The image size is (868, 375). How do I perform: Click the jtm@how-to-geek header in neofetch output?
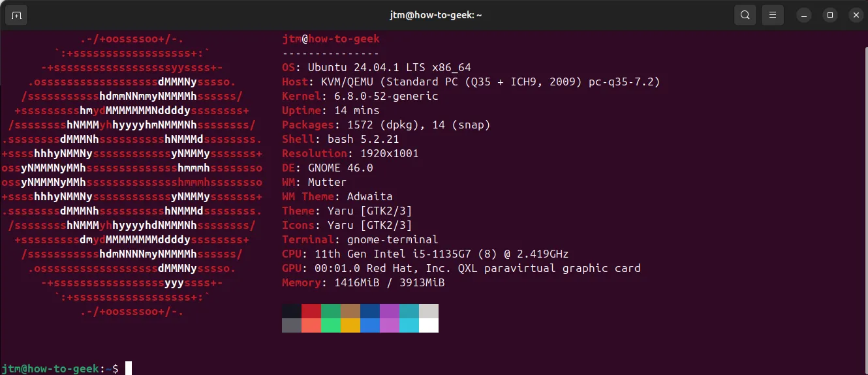pos(330,38)
